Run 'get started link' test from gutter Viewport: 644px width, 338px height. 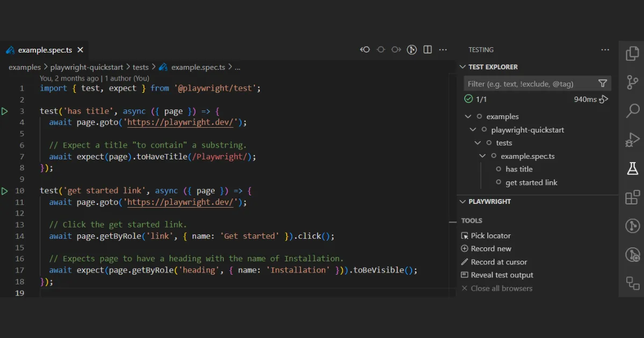5,191
